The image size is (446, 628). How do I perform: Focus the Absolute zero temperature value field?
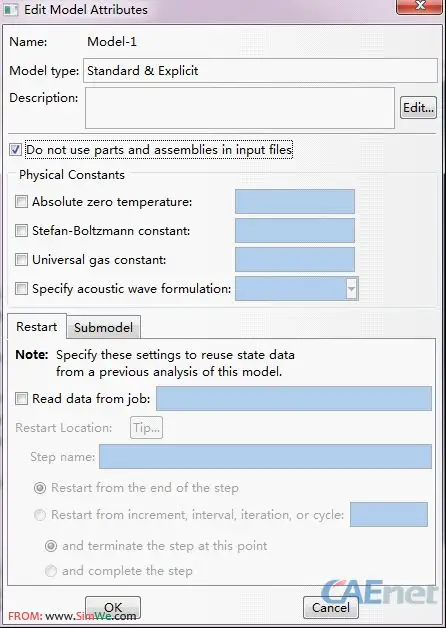click(295, 202)
